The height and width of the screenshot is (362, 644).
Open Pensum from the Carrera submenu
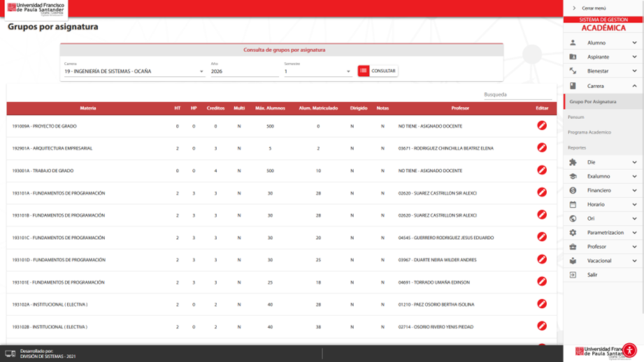point(576,117)
